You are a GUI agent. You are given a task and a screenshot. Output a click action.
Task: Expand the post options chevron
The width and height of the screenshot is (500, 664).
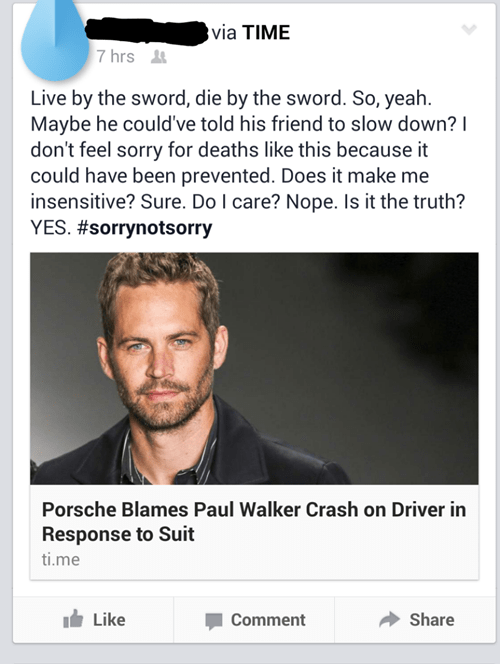tap(469, 30)
